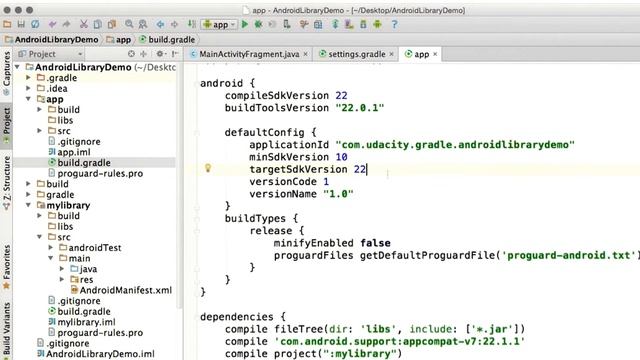Screen dimensions: 640x360
Task: Open the Favorites side tool tab
Action: (6, 267)
